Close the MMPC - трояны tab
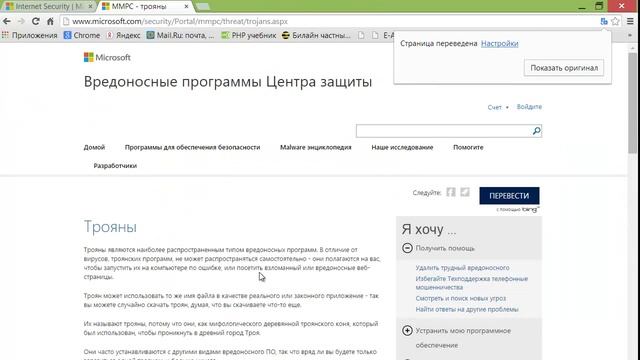The width and height of the screenshot is (640, 360). pyautogui.click(x=186, y=7)
